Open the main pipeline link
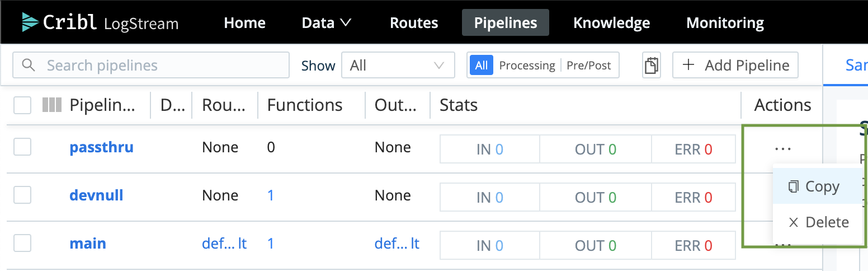 click(88, 244)
